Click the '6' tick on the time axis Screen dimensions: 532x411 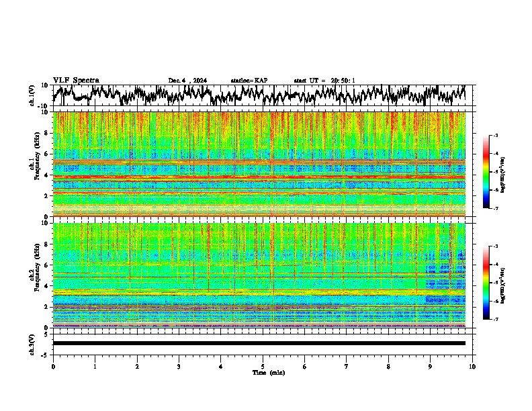point(305,367)
